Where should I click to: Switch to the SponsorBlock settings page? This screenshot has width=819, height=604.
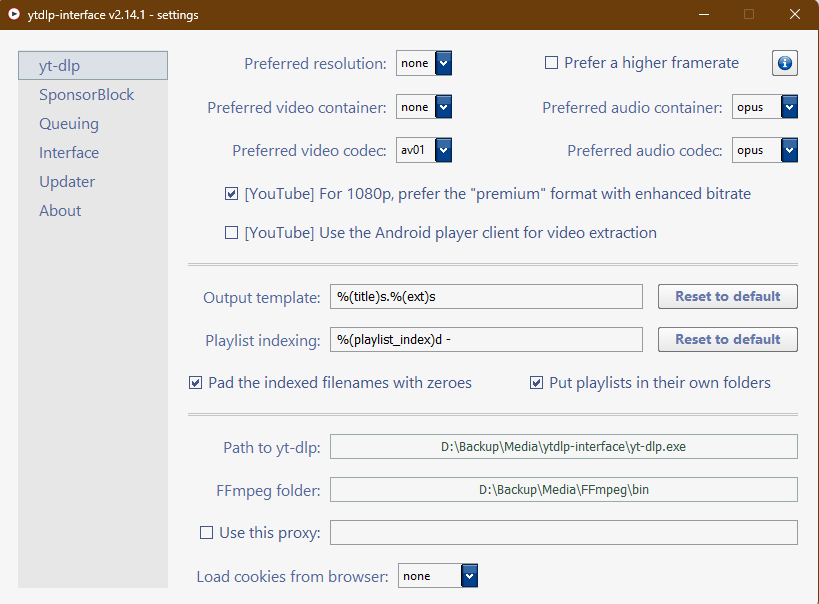(x=87, y=95)
